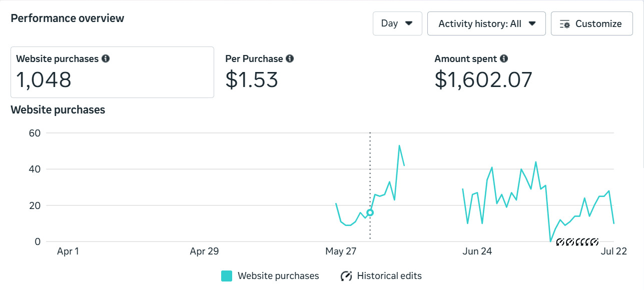This screenshot has height=290, width=644.
Task: Switch the chart to the Amount spent metric
Action: coord(483,72)
